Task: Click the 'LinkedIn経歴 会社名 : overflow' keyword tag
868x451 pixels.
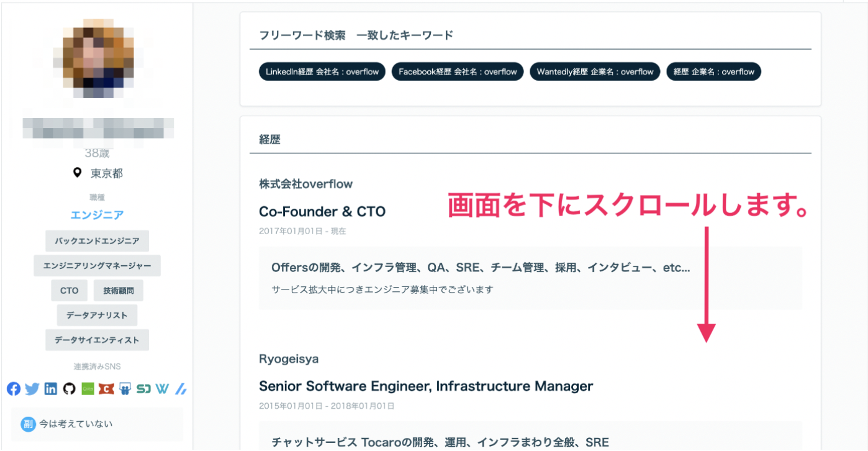Action: point(322,71)
